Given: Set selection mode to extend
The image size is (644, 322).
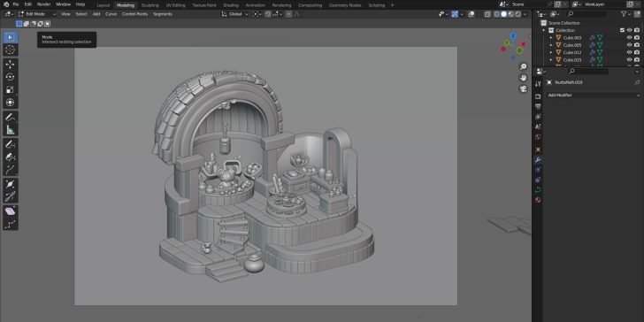Looking at the screenshot, I should (26, 24).
